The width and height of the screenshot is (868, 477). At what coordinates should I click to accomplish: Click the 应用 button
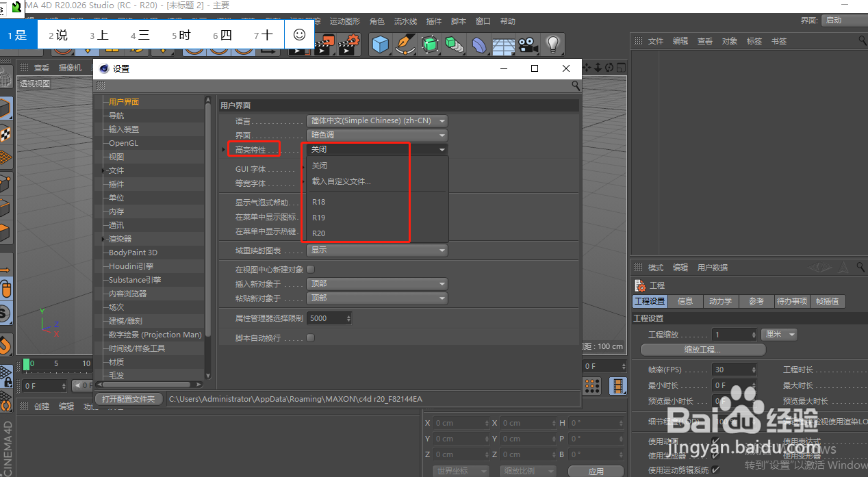point(596,472)
